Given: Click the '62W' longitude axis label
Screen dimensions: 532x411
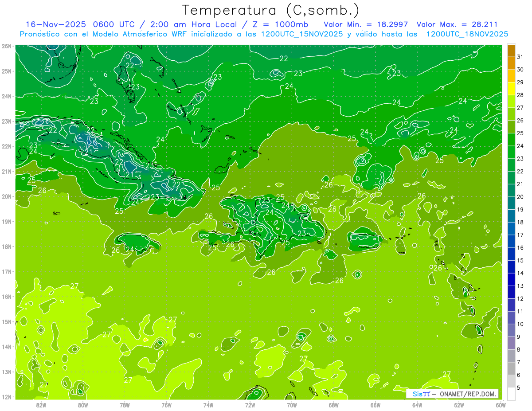Looking at the screenshot, I should (459, 405).
